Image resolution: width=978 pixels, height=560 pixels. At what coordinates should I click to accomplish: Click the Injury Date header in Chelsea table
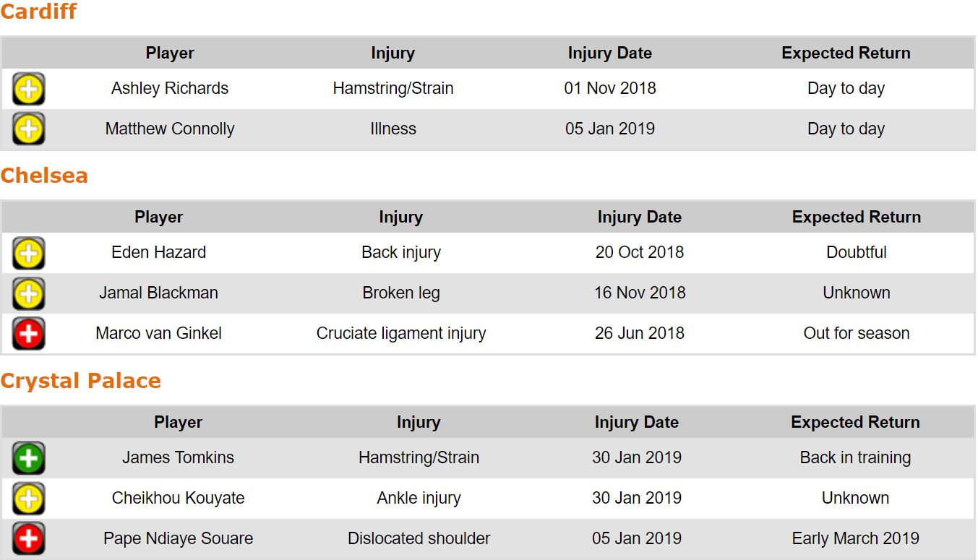coord(639,217)
